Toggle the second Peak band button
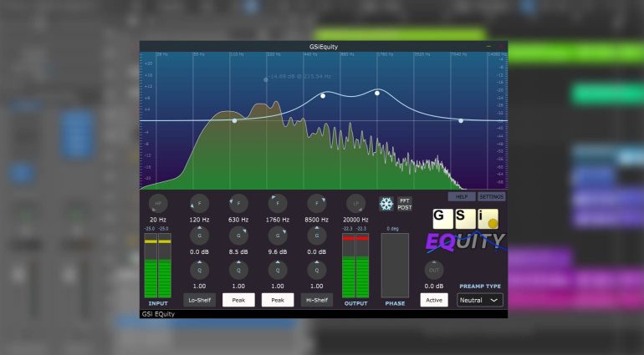This screenshot has width=644, height=355. [x=277, y=300]
